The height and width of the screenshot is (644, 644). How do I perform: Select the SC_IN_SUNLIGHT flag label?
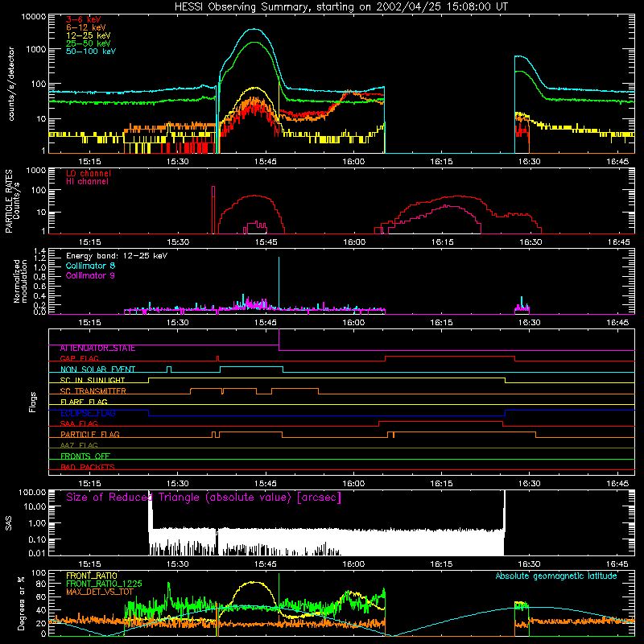pos(93,380)
